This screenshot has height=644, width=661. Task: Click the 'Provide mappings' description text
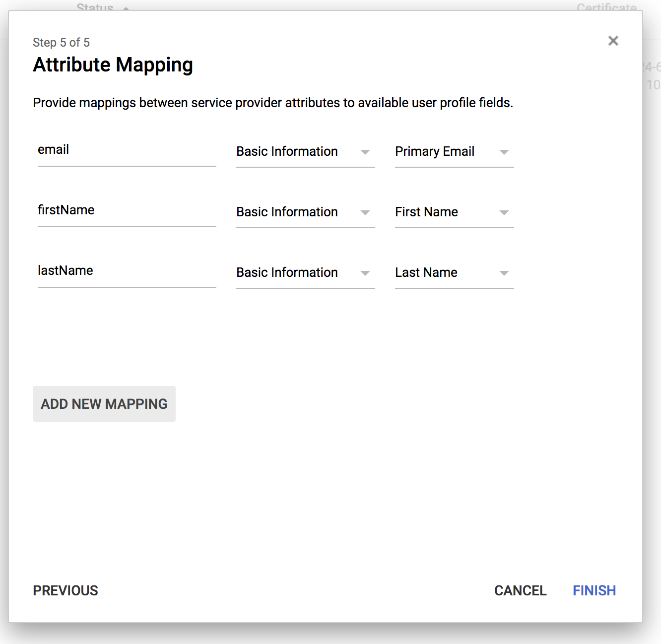tap(272, 103)
